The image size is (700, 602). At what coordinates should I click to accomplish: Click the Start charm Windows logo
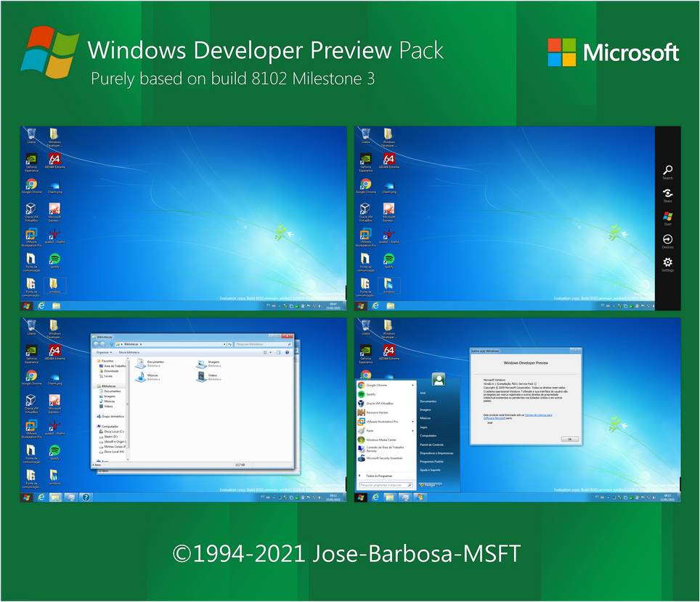[667, 216]
